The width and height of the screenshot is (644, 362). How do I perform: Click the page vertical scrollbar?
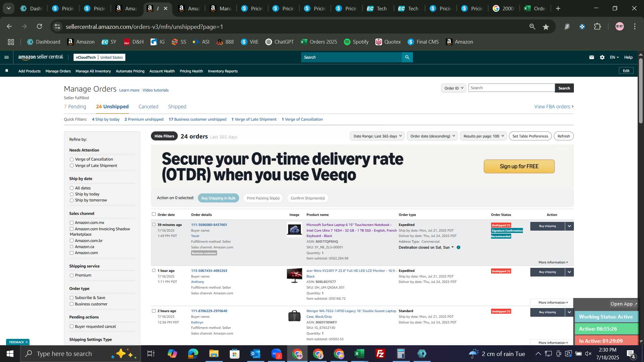pos(641,90)
